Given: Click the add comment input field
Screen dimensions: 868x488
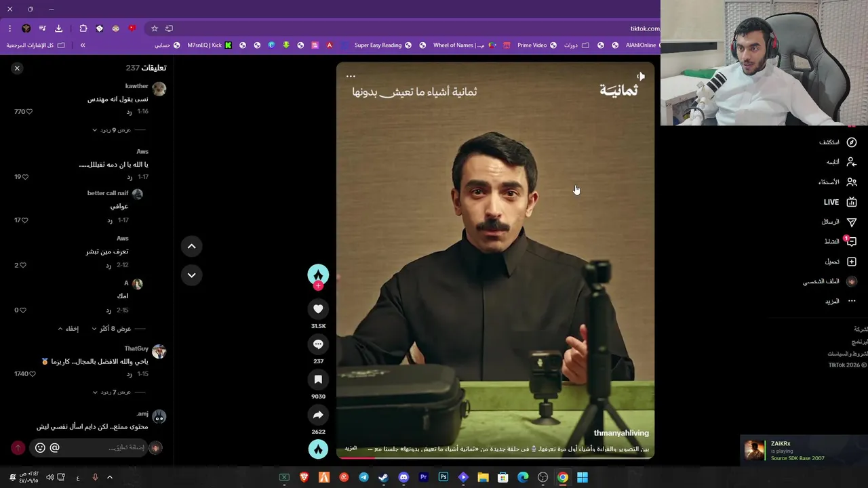Looking at the screenshot, I should coord(105,447).
